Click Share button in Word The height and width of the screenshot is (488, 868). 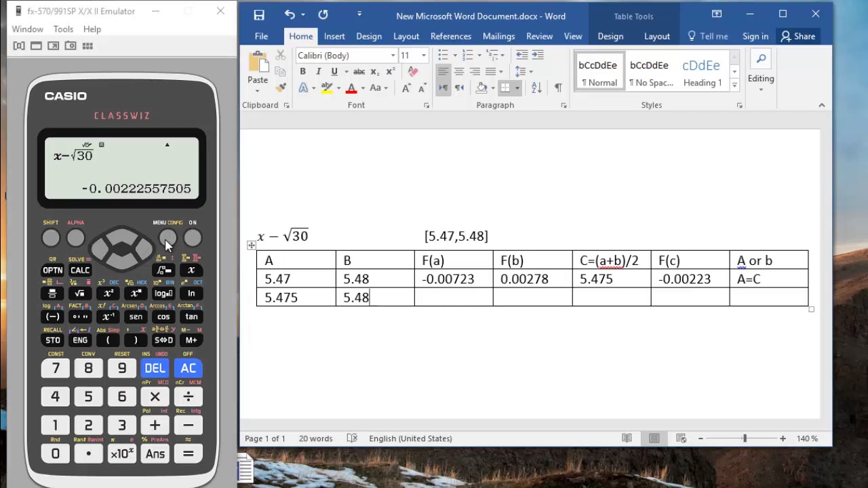(x=798, y=36)
